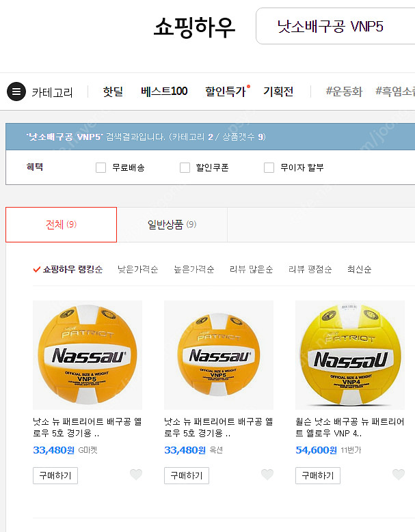Open the 윌슨 낫소 배구공 product title
The height and width of the screenshot is (532, 415).
[x=350, y=428]
